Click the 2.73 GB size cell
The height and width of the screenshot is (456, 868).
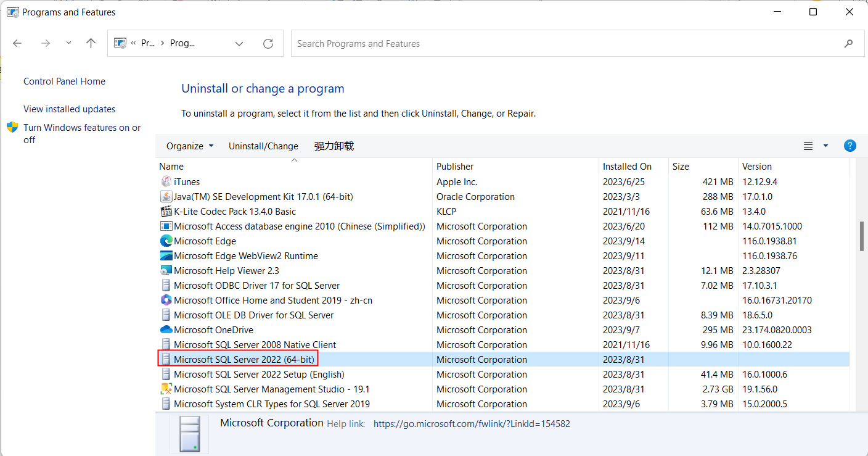tap(718, 389)
